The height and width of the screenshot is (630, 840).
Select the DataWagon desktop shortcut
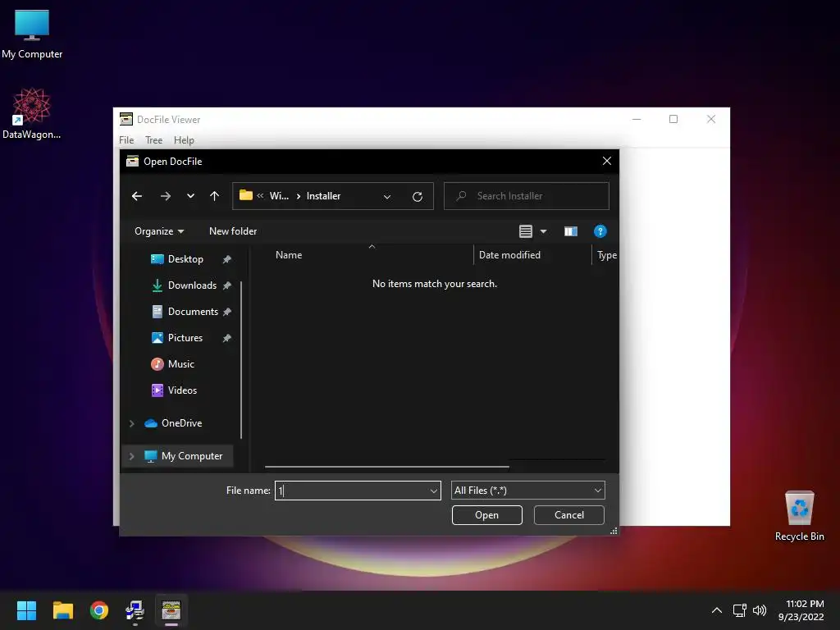32,114
